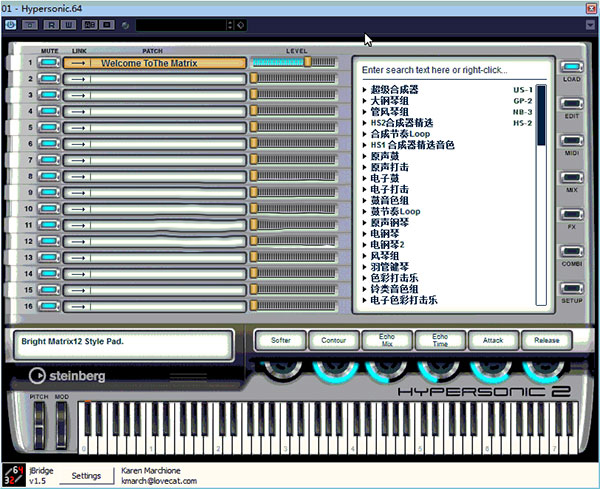600x489 pixels.
Task: Click the Echo Time hyper knob label
Action: pos(440,340)
